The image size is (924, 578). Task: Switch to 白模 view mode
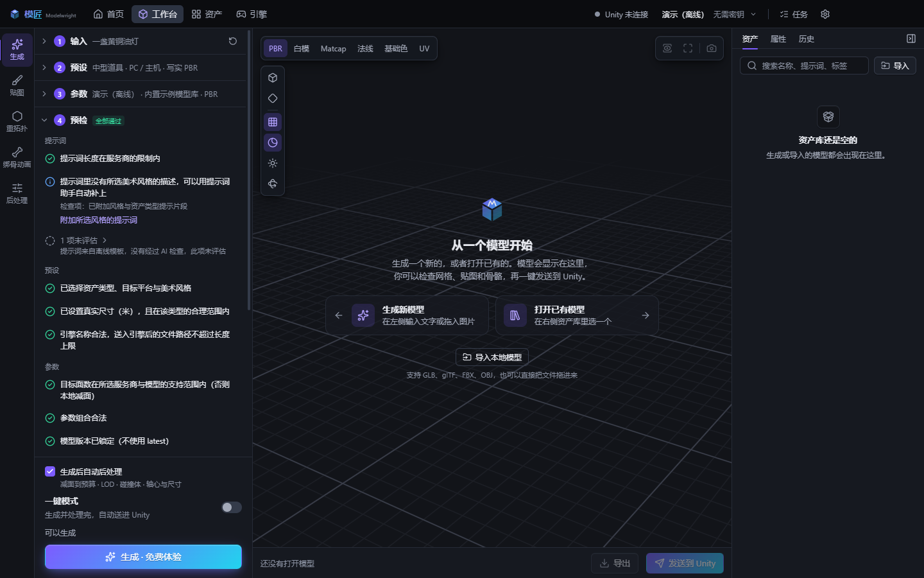click(302, 49)
